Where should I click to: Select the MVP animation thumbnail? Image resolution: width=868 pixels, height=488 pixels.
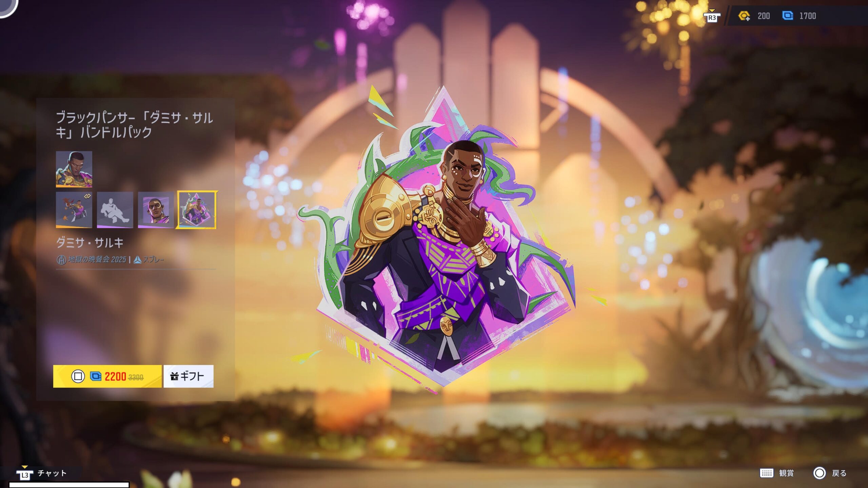(x=74, y=210)
